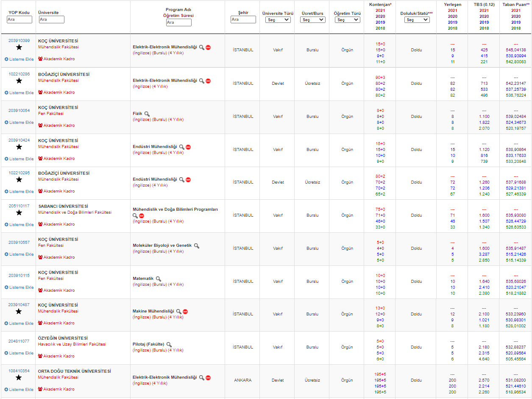
Task: Click the SABANCI ÜNİVERSİTESİ name
Action: 63,206
